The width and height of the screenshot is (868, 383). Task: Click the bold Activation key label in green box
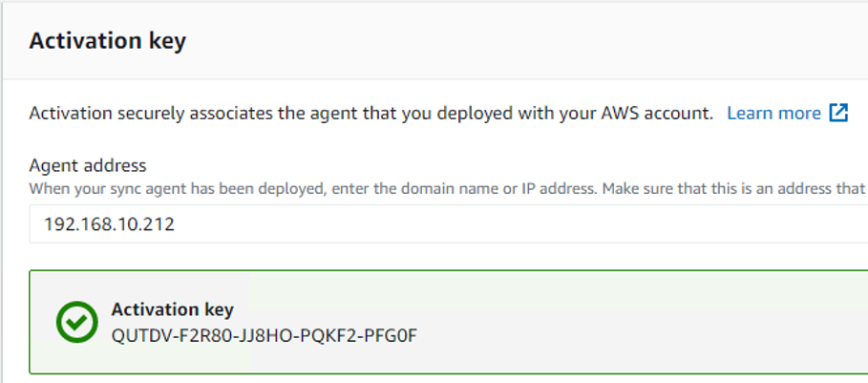172,309
